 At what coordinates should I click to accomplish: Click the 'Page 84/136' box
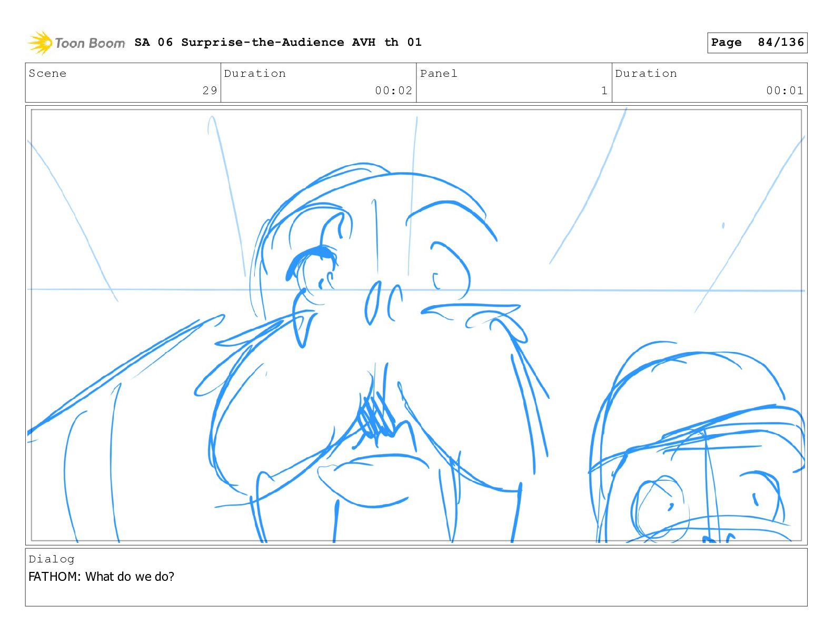(757, 43)
